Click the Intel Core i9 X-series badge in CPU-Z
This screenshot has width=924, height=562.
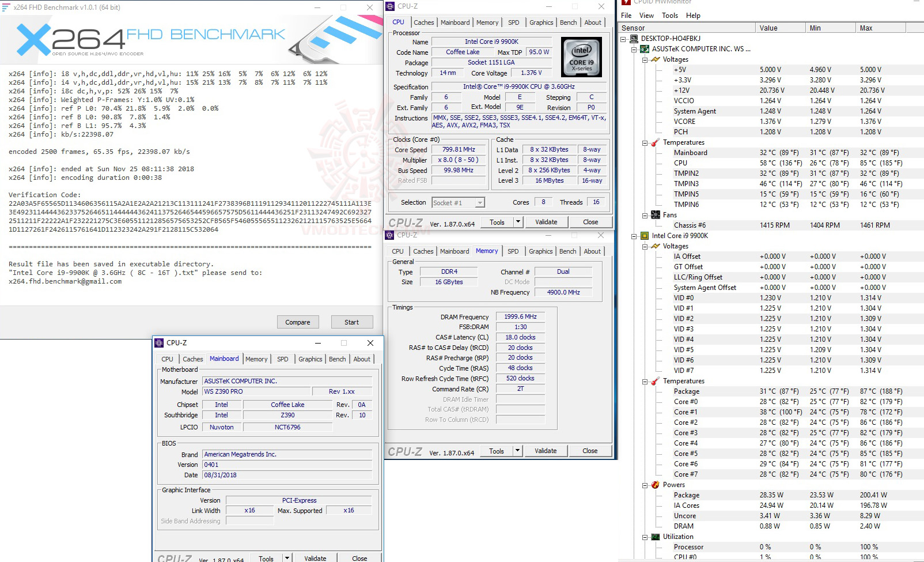581,56
